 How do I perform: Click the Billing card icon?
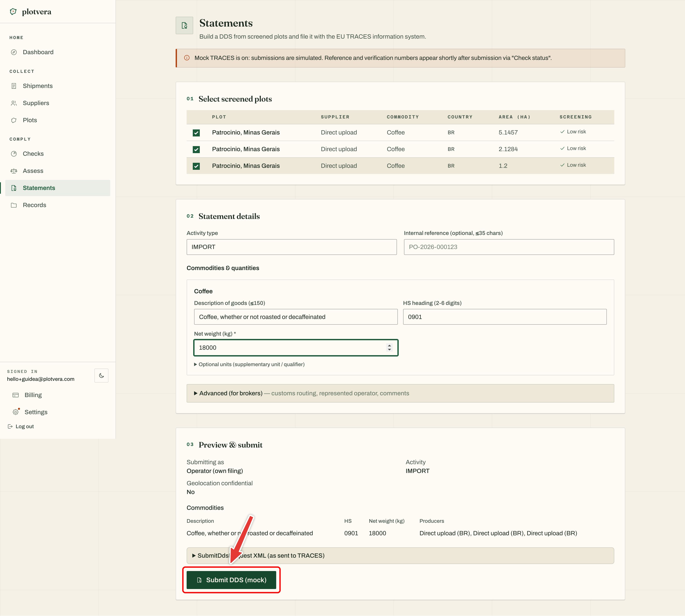(16, 395)
